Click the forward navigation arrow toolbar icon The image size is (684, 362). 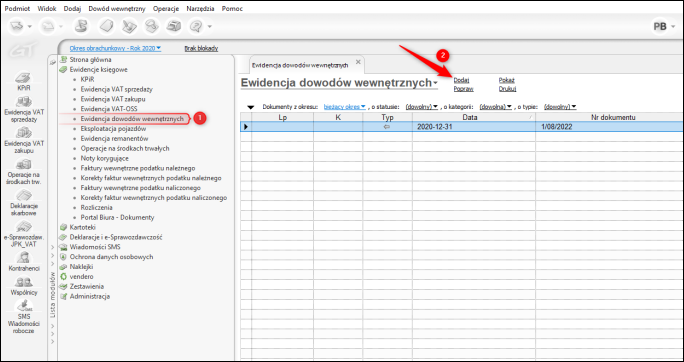click(x=47, y=27)
